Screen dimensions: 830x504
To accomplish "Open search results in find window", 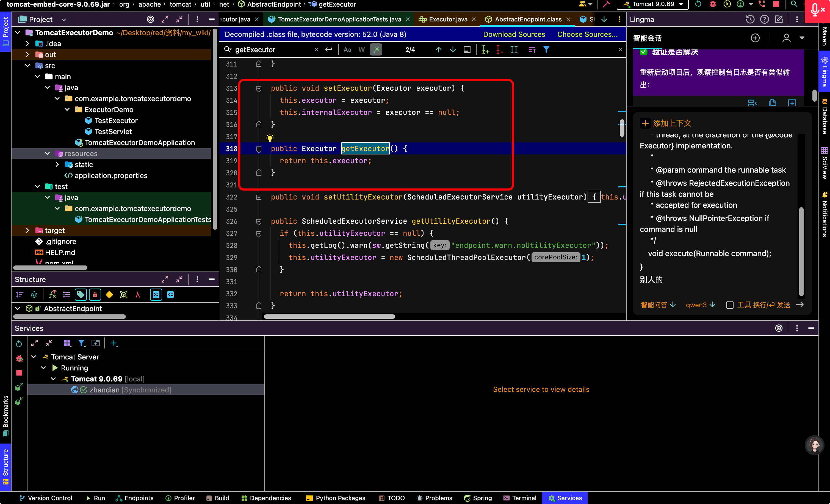I will tap(467, 50).
